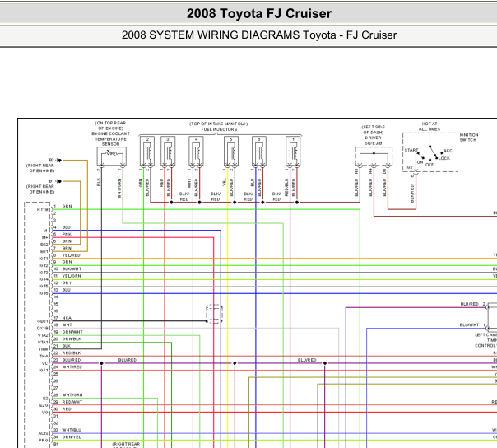Click the WHT/GRN label on the coolant sensor wire

(119, 189)
